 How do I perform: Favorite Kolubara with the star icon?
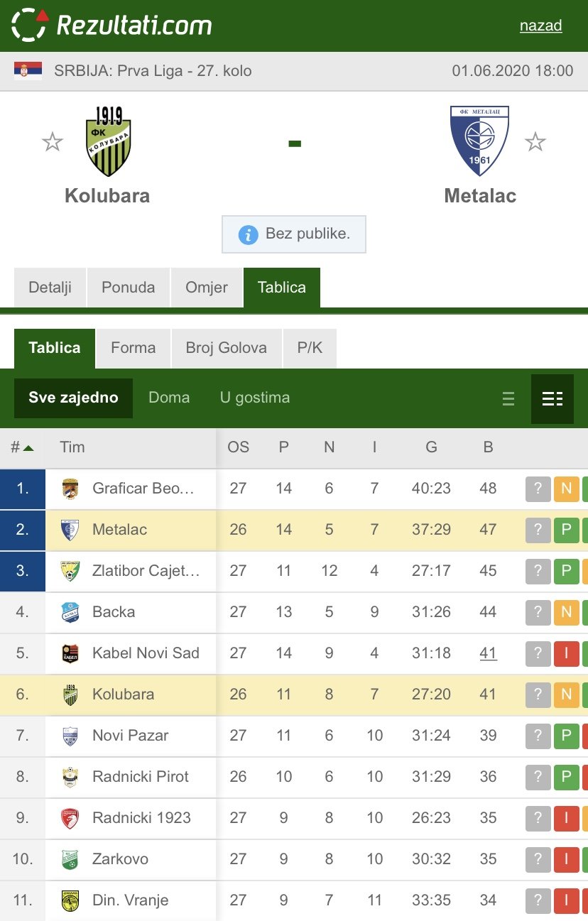(52, 142)
